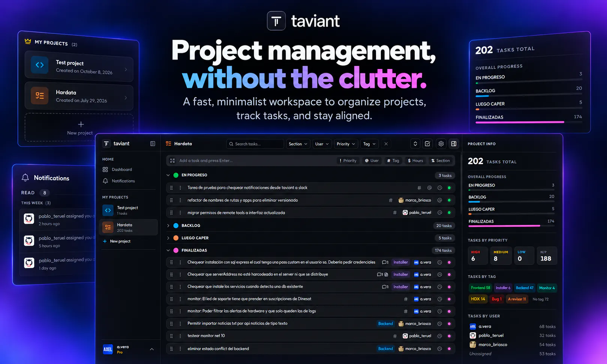The image size is (607, 364).
Task: Select Test project in sidebar list
Action: pos(128,210)
